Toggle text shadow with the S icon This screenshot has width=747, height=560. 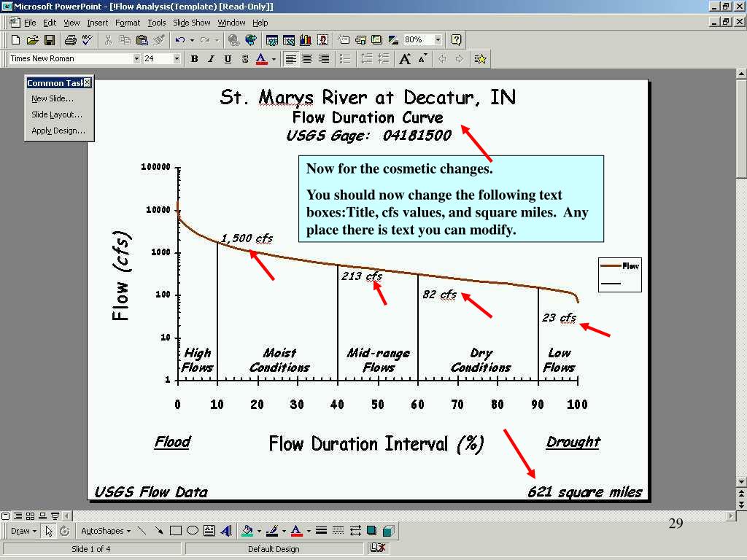point(245,58)
